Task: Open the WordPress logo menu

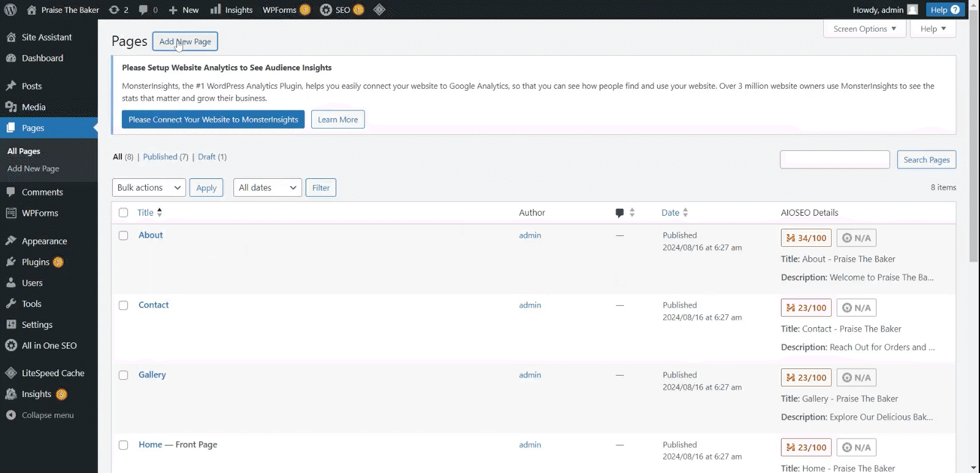Action: click(10, 10)
